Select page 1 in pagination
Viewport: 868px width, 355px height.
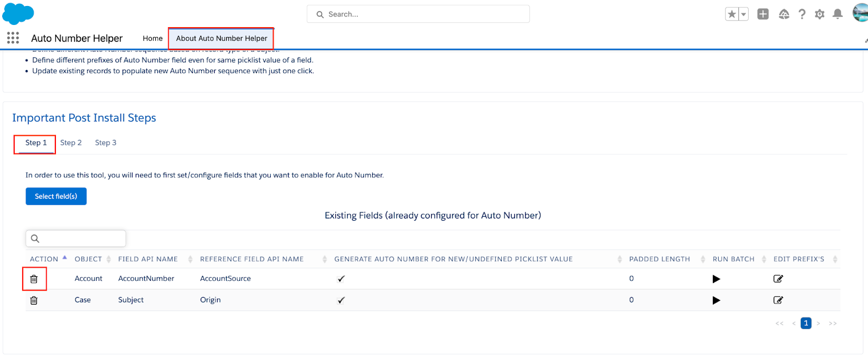[806, 323]
